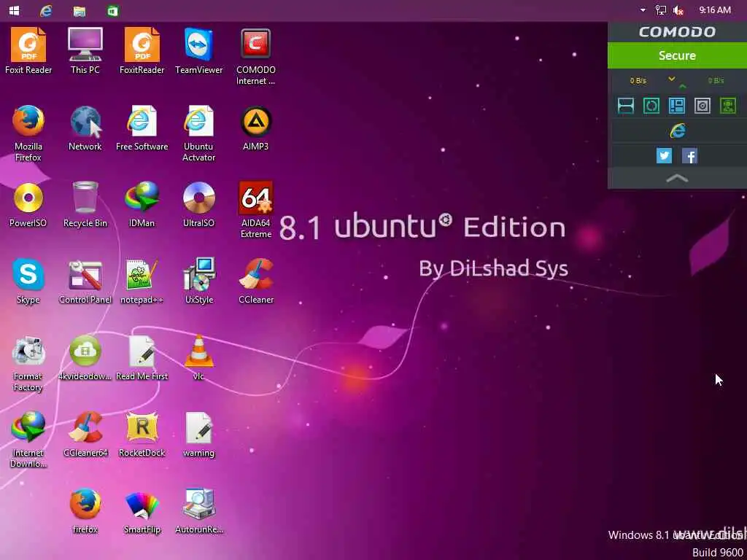Screen dimensions: 747x560
Task: Open Control Panel shortcut
Action: pos(85,281)
